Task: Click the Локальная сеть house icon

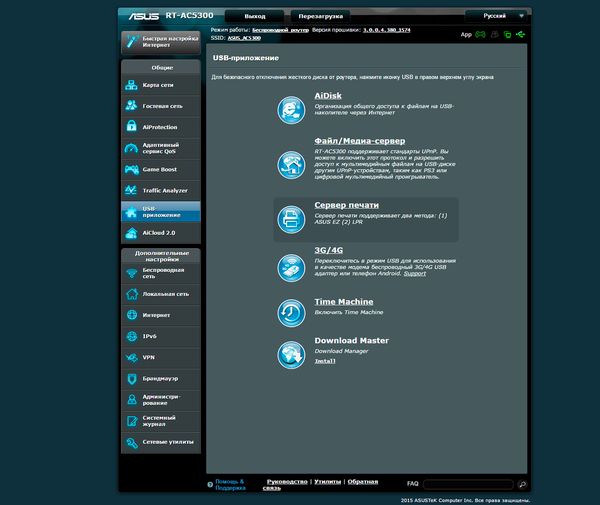Action: pyautogui.click(x=132, y=294)
